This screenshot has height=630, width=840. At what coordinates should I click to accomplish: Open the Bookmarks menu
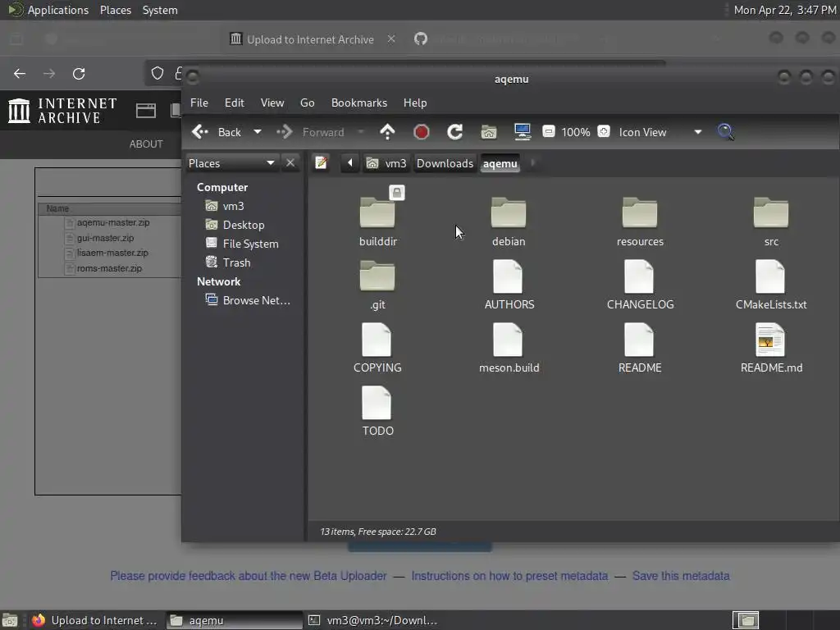(x=359, y=103)
